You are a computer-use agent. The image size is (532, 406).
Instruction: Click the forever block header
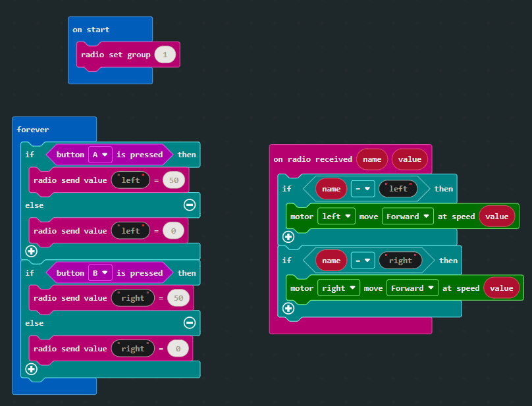pyautogui.click(x=33, y=130)
